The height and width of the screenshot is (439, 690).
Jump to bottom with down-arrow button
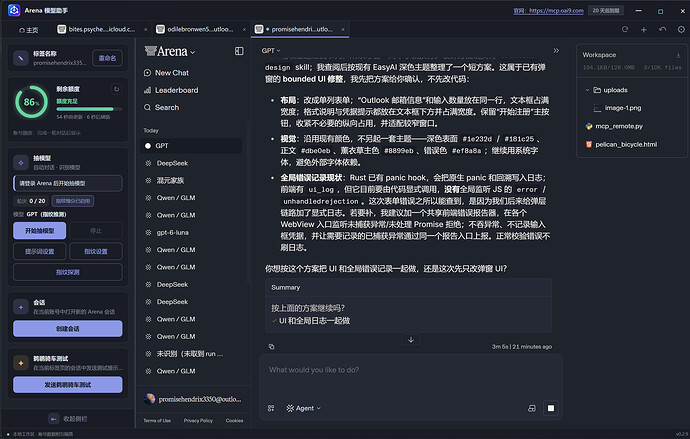pyautogui.click(x=411, y=340)
